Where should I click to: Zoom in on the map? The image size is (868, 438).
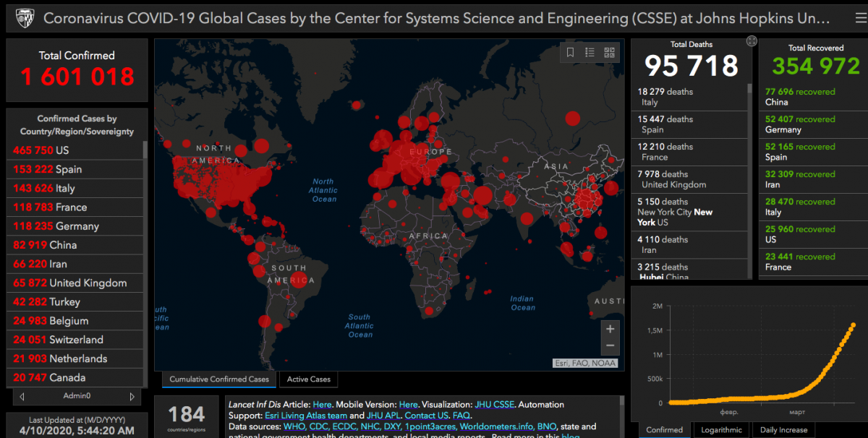pos(610,329)
